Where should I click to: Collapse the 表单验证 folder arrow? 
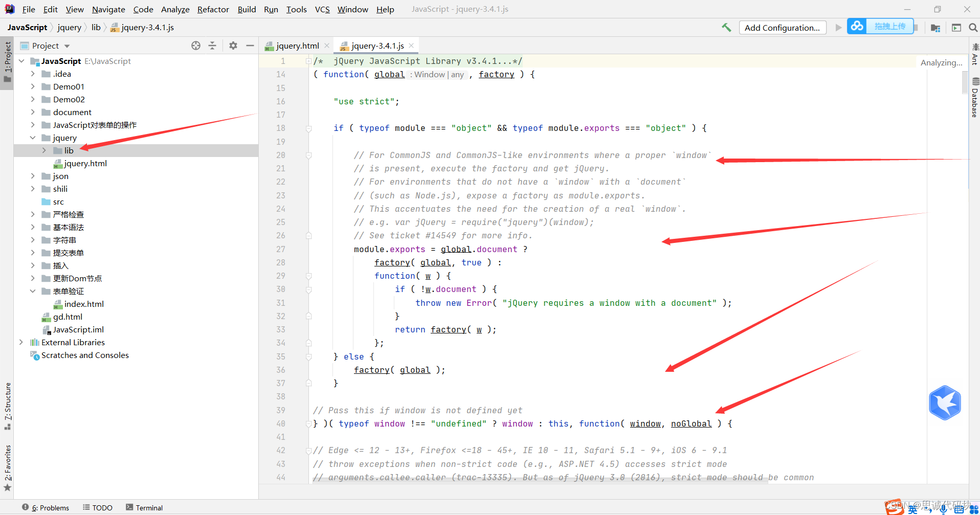(33, 291)
